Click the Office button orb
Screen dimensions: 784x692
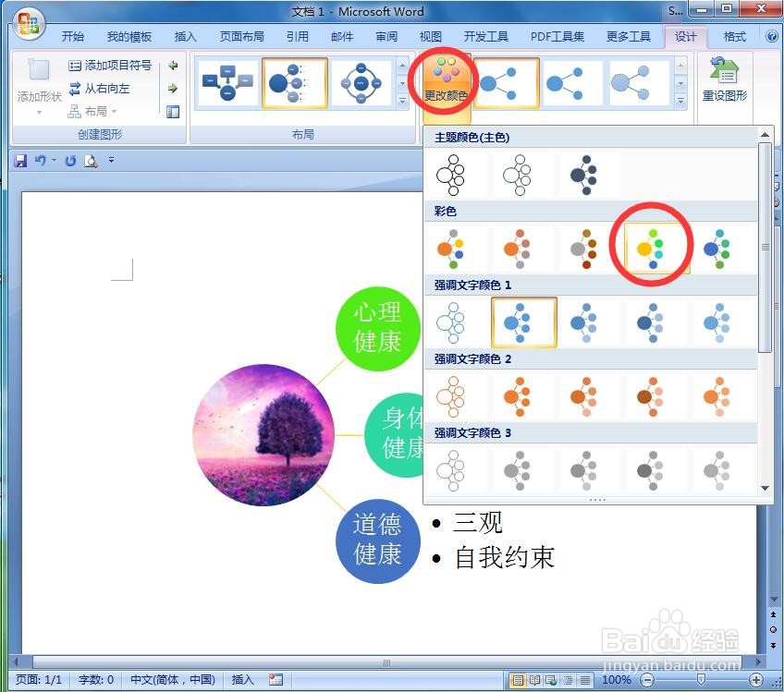29,23
